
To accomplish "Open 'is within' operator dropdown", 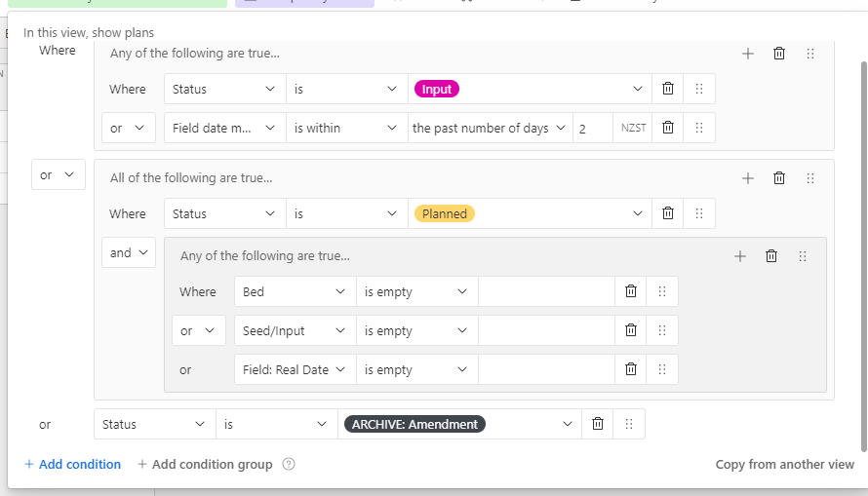I will tap(346, 128).
